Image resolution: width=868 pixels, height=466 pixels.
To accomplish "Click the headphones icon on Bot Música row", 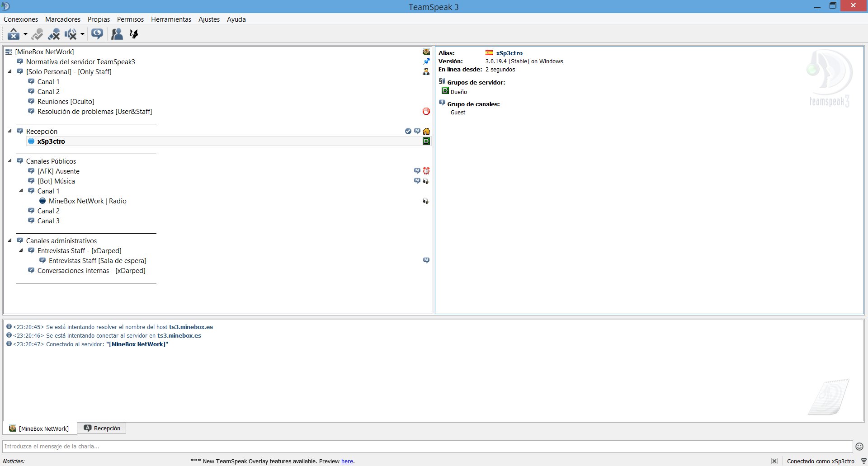I will (426, 181).
